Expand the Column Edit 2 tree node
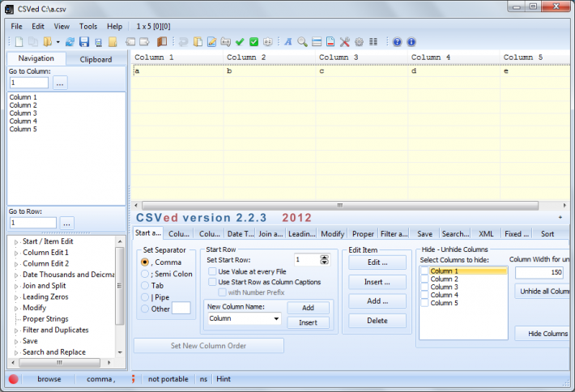The image size is (575, 392). tap(15, 264)
